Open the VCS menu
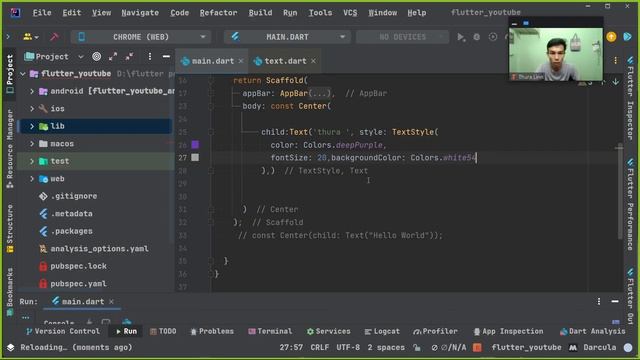Image resolution: width=640 pixels, height=360 pixels. tap(350, 13)
